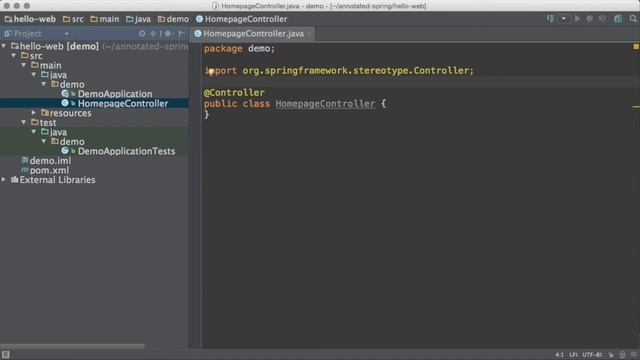Click the inspector (Hector) icon in status bar
Image resolution: width=640 pixels, height=360 pixels.
coord(622,355)
